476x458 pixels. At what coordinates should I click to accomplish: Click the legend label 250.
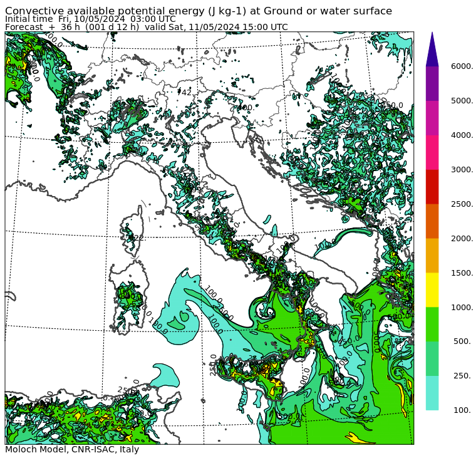463,376
